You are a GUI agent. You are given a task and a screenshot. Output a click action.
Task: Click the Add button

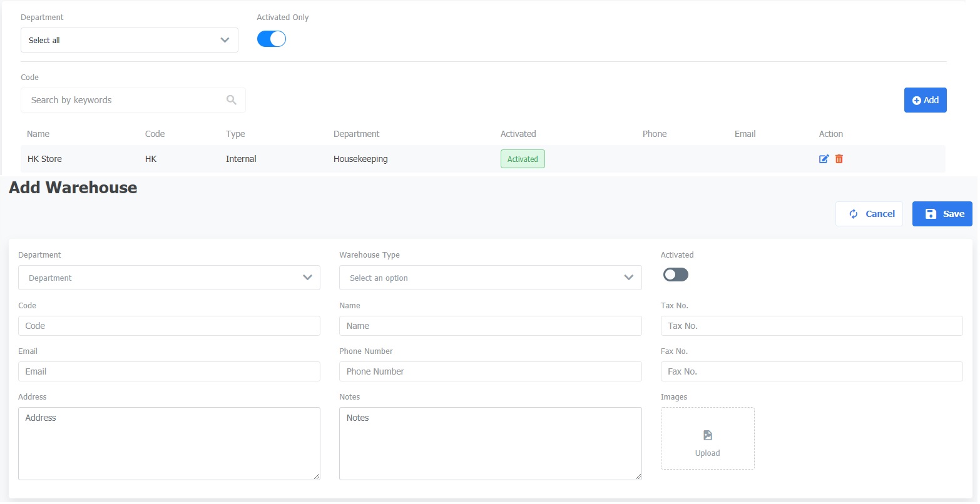pos(925,100)
